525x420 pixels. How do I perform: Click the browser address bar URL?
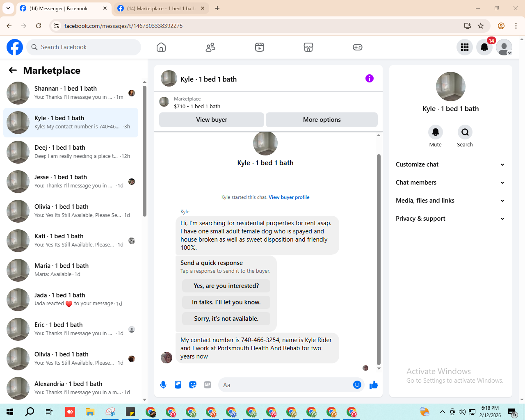click(123, 26)
